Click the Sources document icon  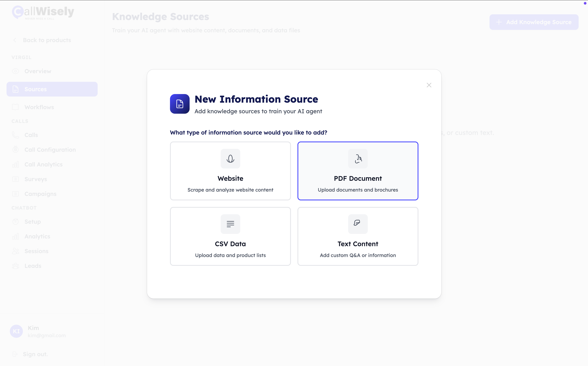tap(16, 89)
